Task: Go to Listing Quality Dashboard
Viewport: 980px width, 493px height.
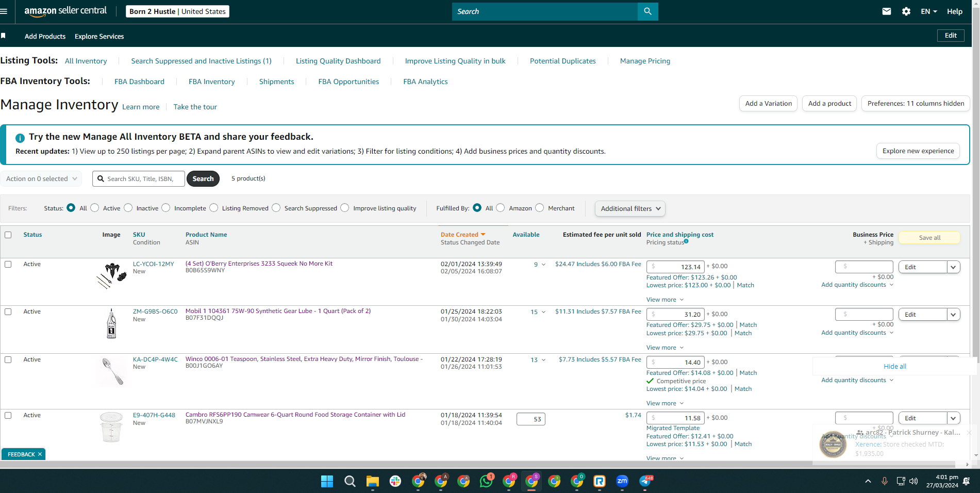Action: (x=338, y=61)
